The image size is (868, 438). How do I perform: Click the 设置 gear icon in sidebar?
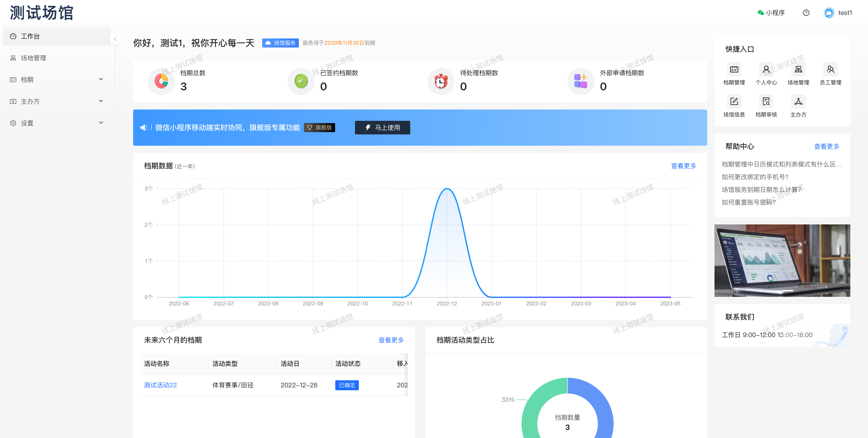13,123
